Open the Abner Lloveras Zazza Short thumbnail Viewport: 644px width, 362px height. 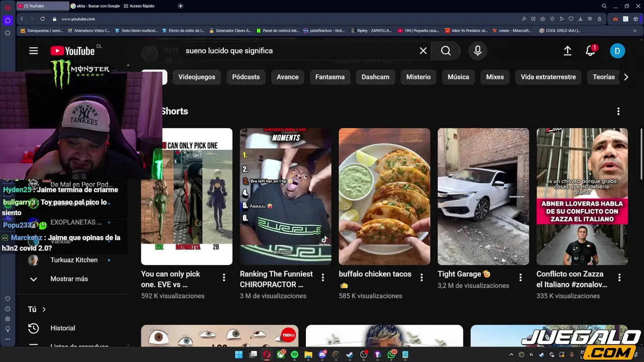tap(582, 197)
